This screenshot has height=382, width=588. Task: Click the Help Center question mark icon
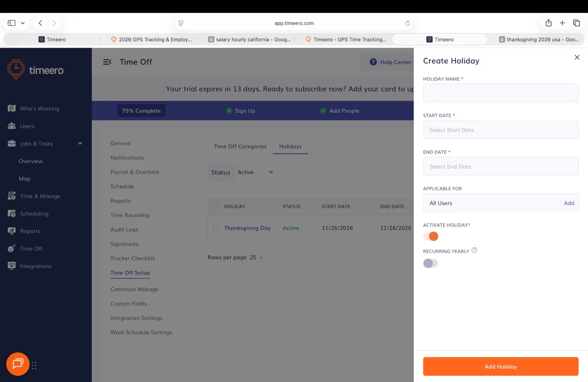pos(373,62)
